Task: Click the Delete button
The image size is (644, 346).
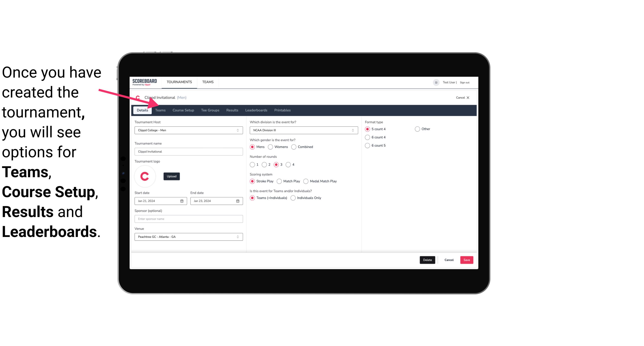Action: point(426,260)
